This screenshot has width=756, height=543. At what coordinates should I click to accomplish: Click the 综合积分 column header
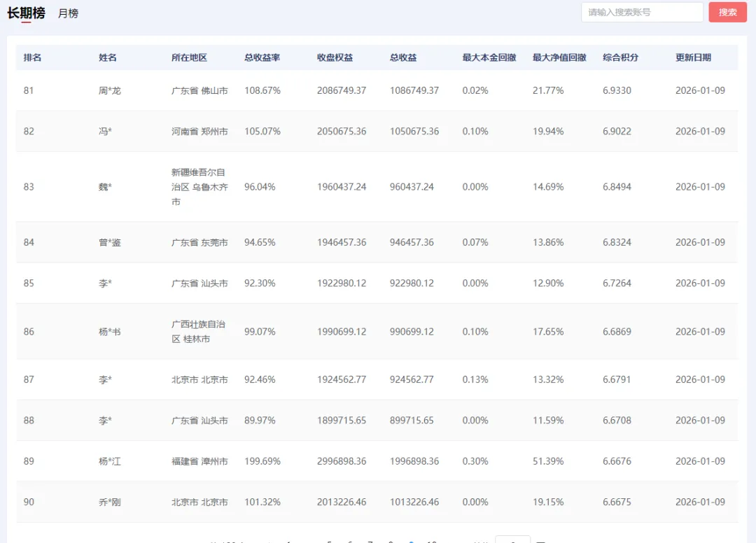coord(620,57)
